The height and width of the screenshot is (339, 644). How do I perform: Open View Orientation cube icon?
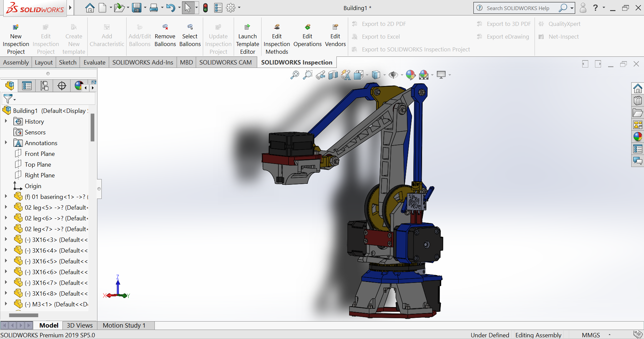359,75
